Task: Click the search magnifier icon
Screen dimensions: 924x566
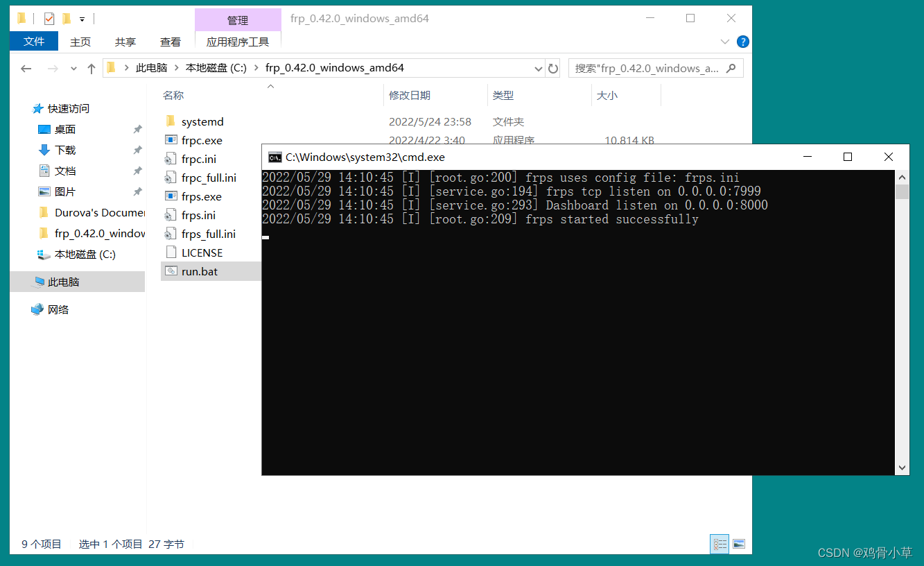Action: point(731,68)
